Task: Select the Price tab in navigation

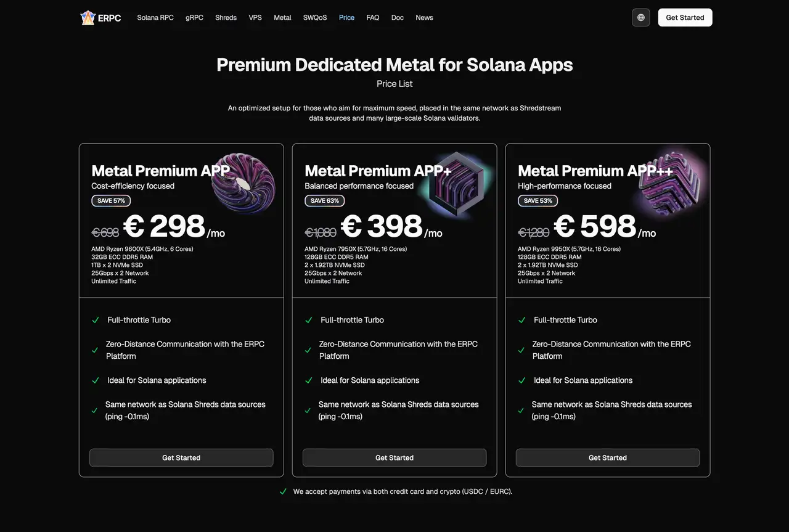Action: [x=346, y=17]
